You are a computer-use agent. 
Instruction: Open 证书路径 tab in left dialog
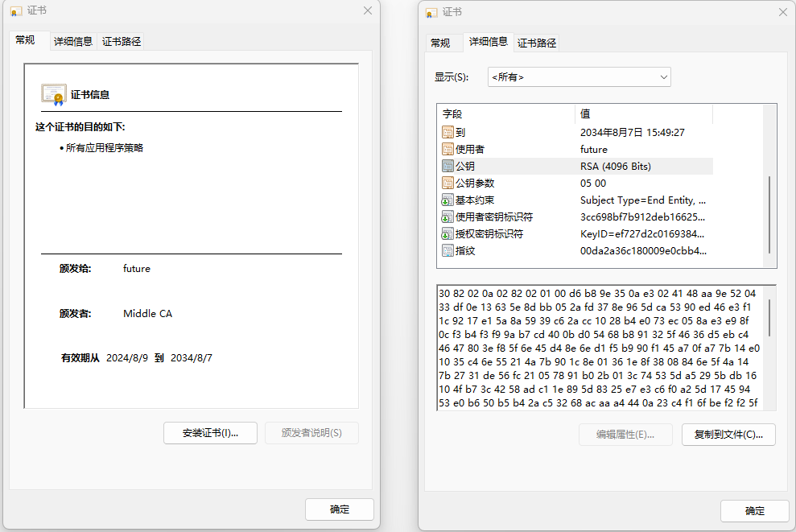pyautogui.click(x=122, y=41)
